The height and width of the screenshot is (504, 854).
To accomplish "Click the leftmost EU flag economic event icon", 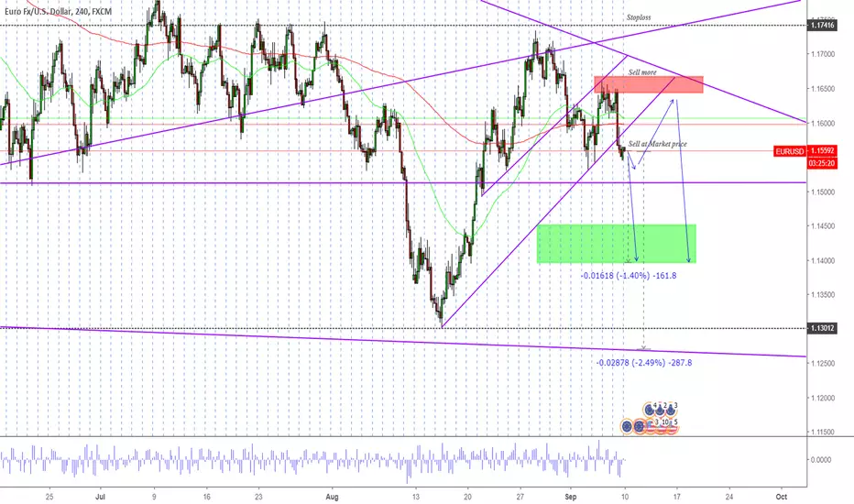I will pos(627,427).
